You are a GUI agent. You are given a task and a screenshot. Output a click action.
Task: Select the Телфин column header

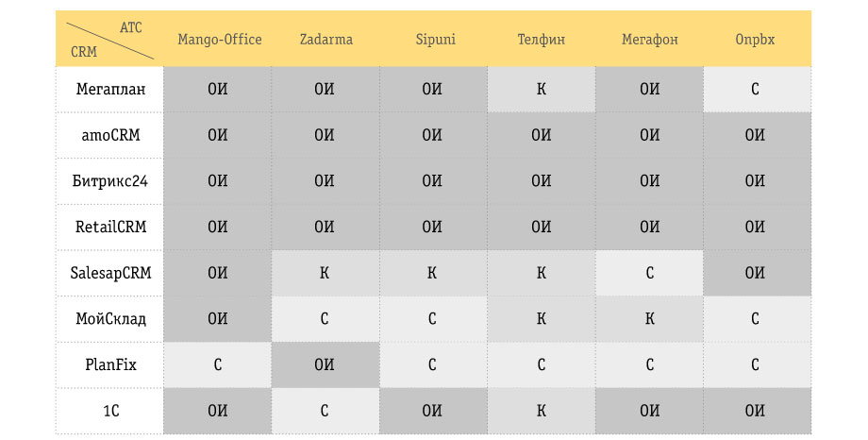tap(541, 40)
